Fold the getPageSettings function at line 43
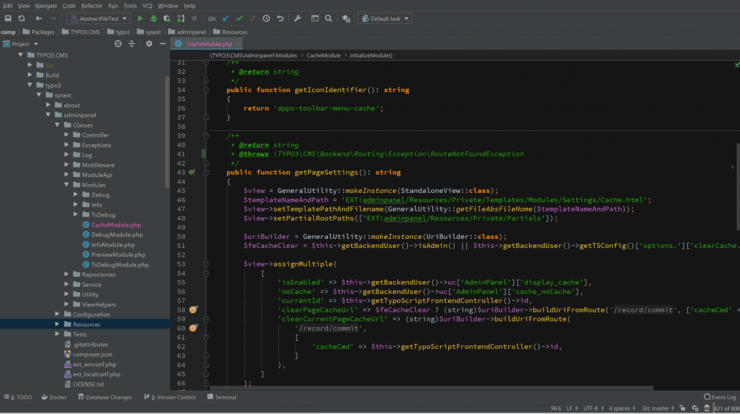The height and width of the screenshot is (414, 740). pos(206,172)
